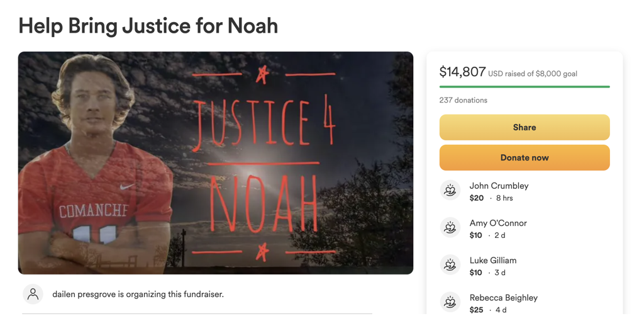Select donor name Rebecca Beighley
644x316 pixels.
[504, 298]
